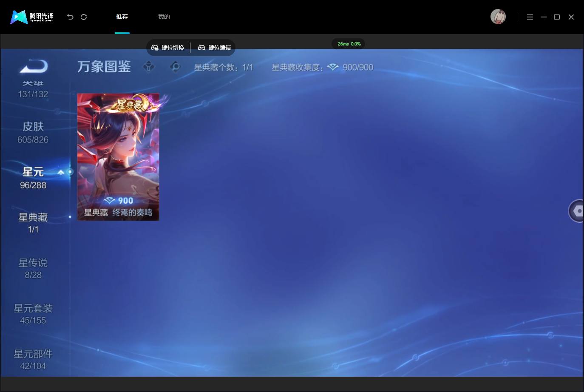
Task: Minimize the Tencent Pioneer window
Action: pyautogui.click(x=544, y=17)
